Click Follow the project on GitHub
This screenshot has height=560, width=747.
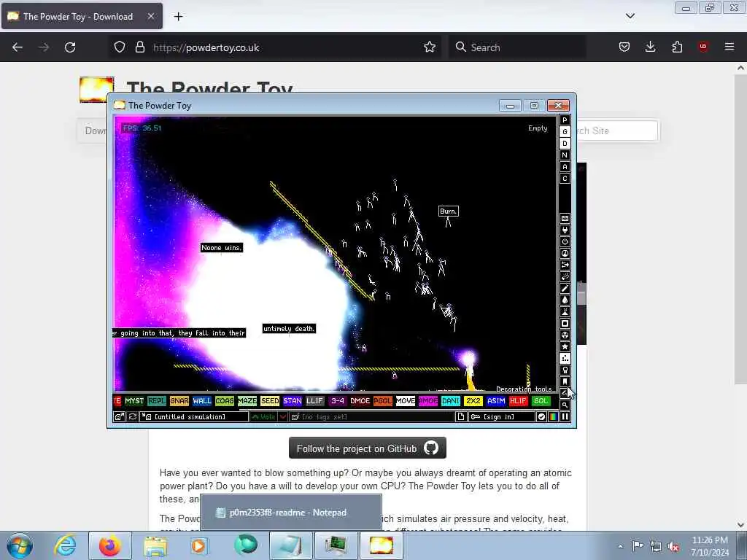point(368,448)
